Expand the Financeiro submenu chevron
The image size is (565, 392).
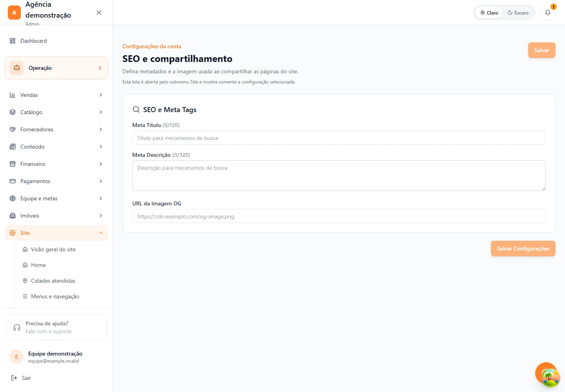point(101,164)
